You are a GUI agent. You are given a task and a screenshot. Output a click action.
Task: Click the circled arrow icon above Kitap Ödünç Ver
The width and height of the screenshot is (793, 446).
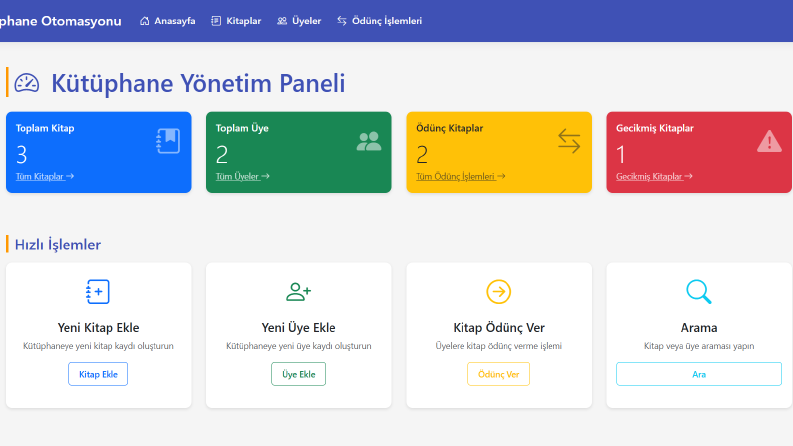(499, 292)
